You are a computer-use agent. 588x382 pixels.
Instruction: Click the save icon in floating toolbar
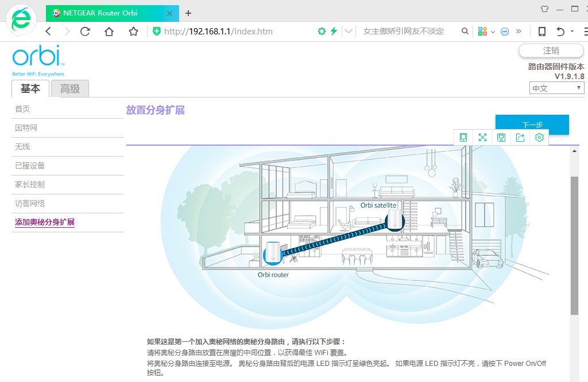click(501, 138)
